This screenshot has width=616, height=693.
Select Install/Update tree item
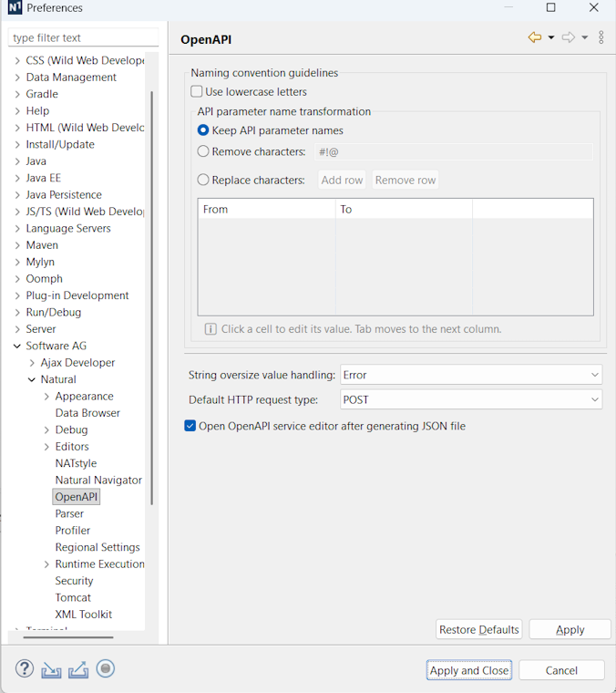click(x=60, y=144)
